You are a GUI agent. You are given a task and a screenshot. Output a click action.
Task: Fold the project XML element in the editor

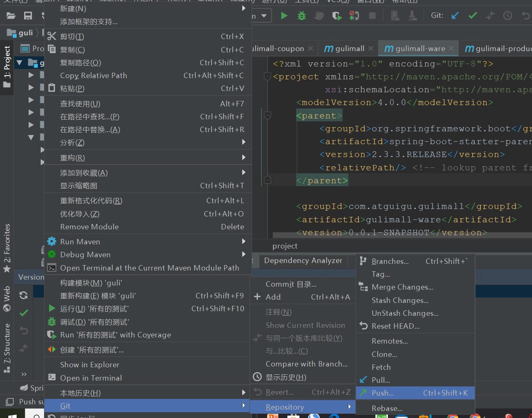point(267,76)
